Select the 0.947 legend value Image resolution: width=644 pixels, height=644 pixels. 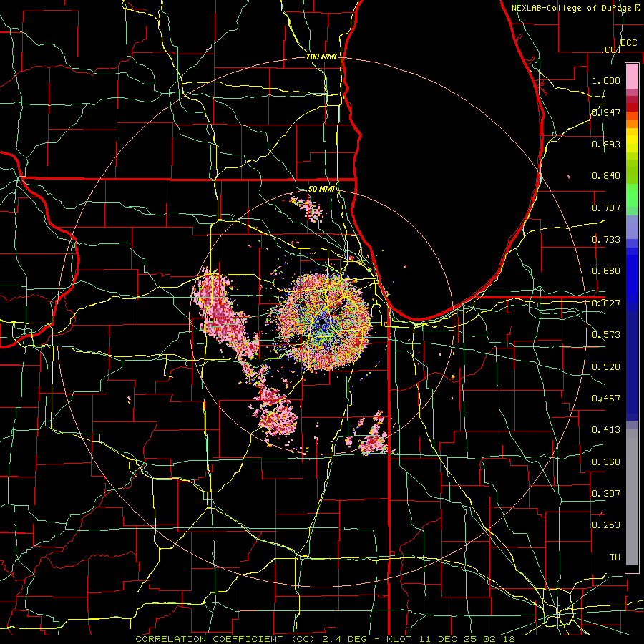click(x=606, y=112)
